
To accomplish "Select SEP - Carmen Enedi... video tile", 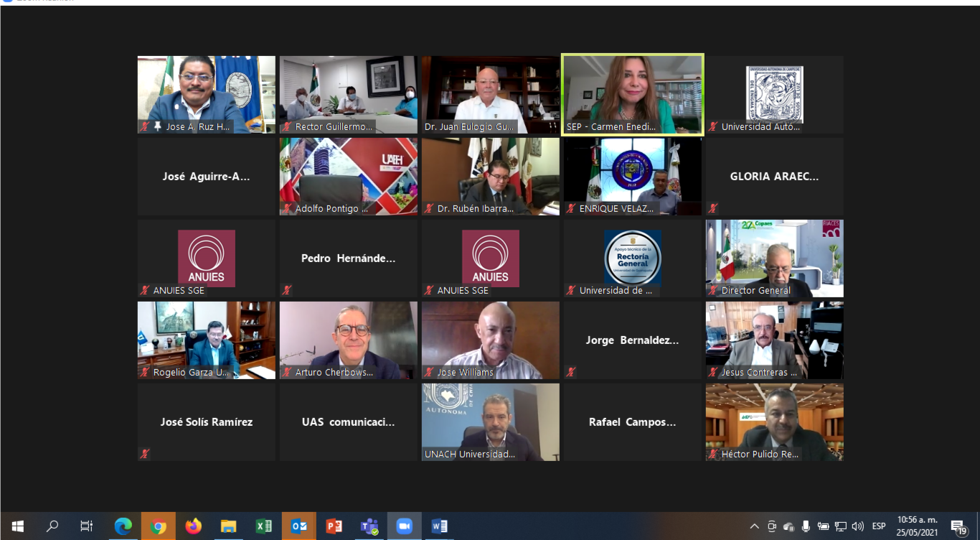I will (633, 95).
